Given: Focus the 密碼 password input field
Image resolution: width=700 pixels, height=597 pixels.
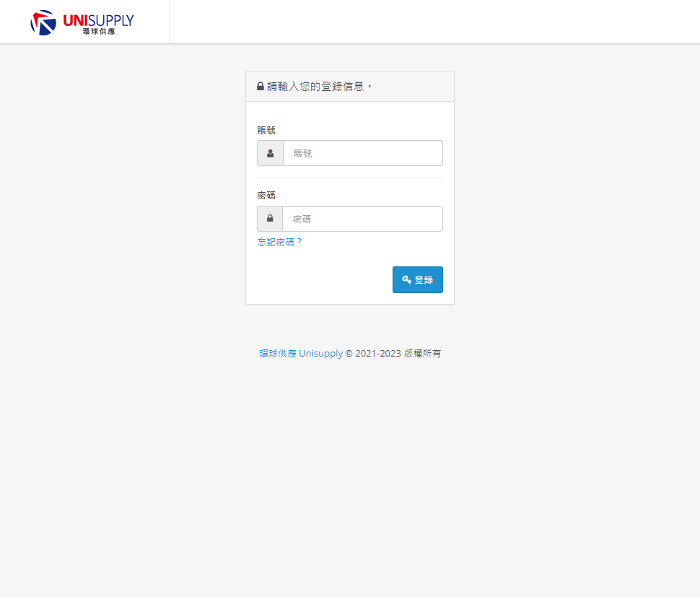Looking at the screenshot, I should pos(362,219).
